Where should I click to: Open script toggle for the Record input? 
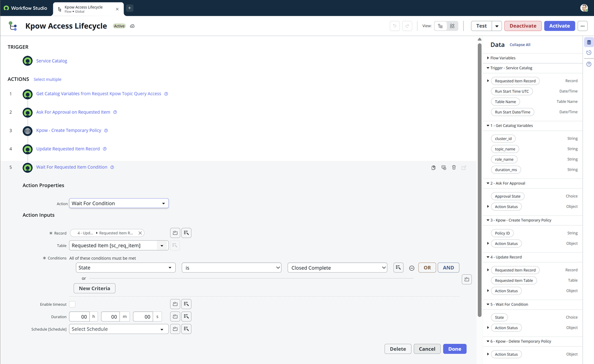point(175,233)
